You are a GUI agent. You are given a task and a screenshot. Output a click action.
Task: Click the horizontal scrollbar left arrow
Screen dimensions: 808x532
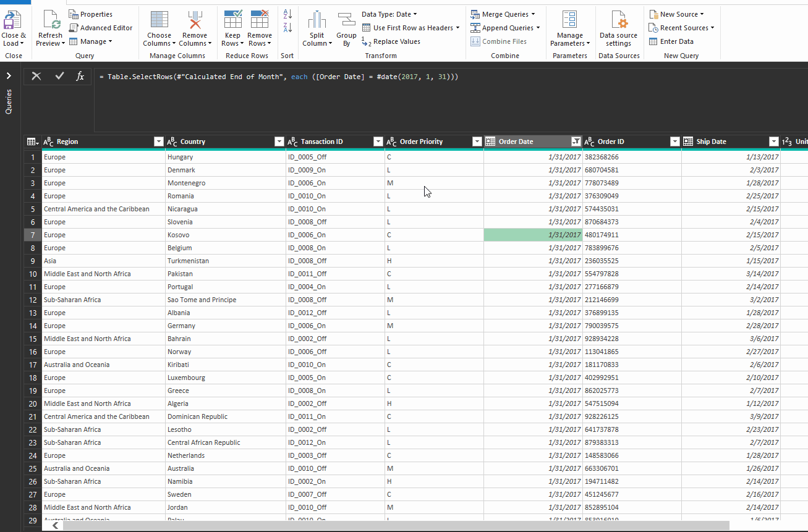pyautogui.click(x=56, y=525)
